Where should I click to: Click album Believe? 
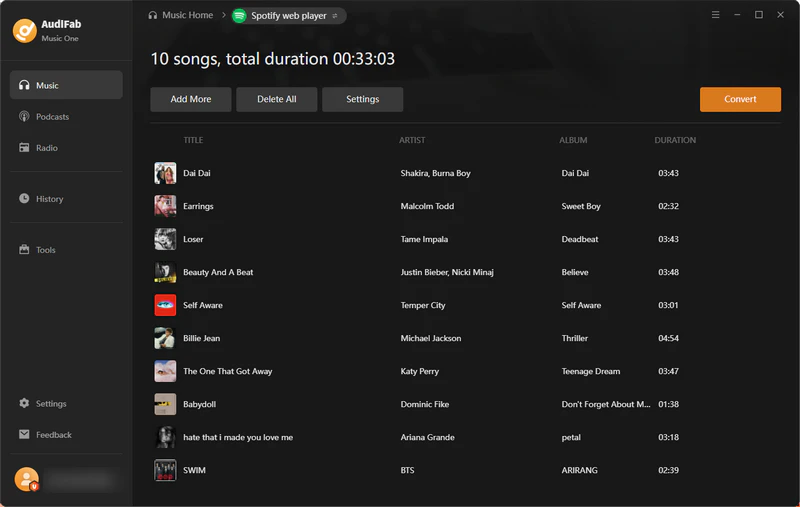(575, 272)
